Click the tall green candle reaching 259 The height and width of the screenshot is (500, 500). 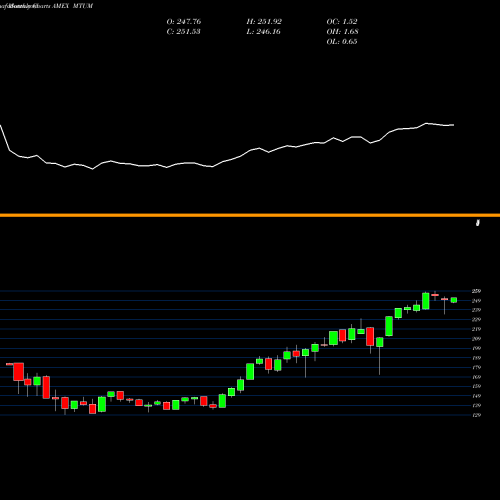pos(426,301)
